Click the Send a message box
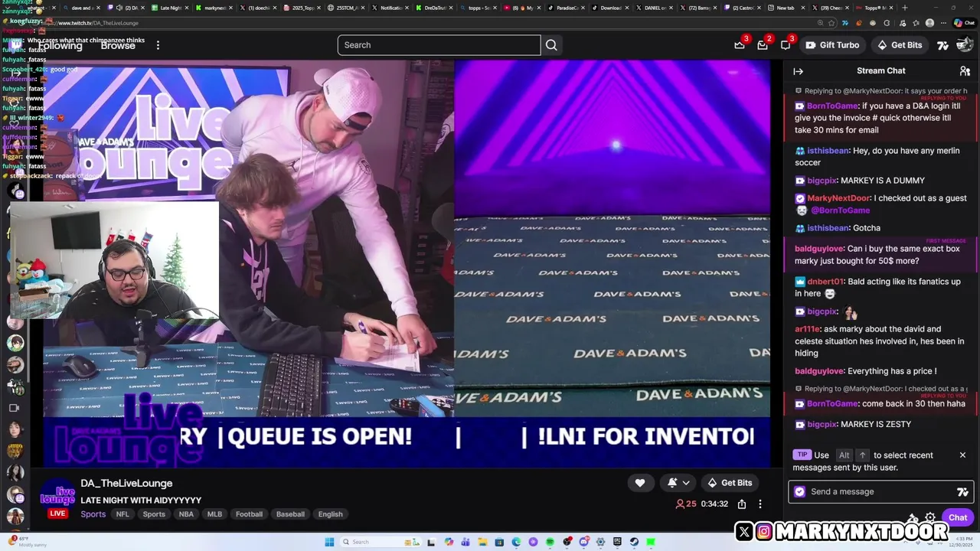 click(x=880, y=492)
